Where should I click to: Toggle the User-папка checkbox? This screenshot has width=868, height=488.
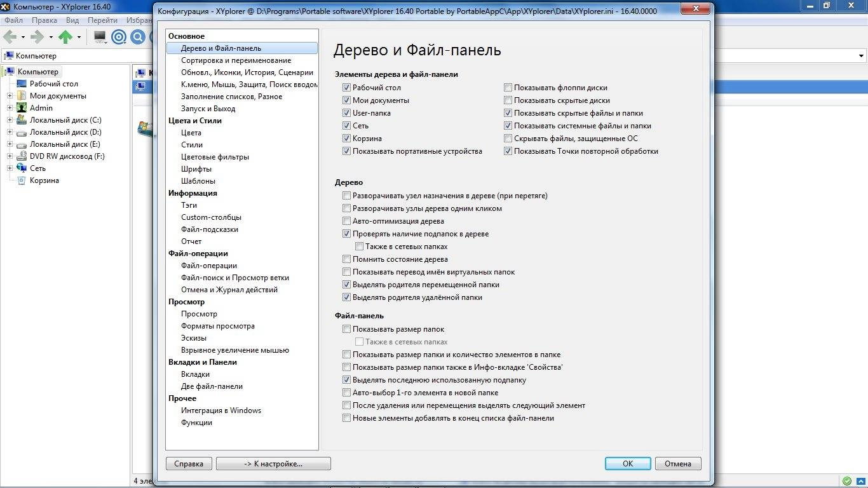[x=346, y=113]
